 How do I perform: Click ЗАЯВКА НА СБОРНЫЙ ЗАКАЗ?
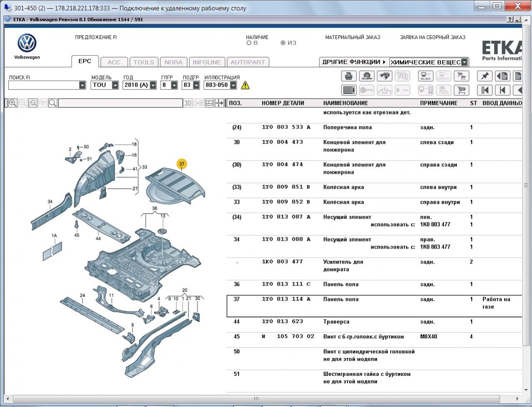click(x=433, y=37)
